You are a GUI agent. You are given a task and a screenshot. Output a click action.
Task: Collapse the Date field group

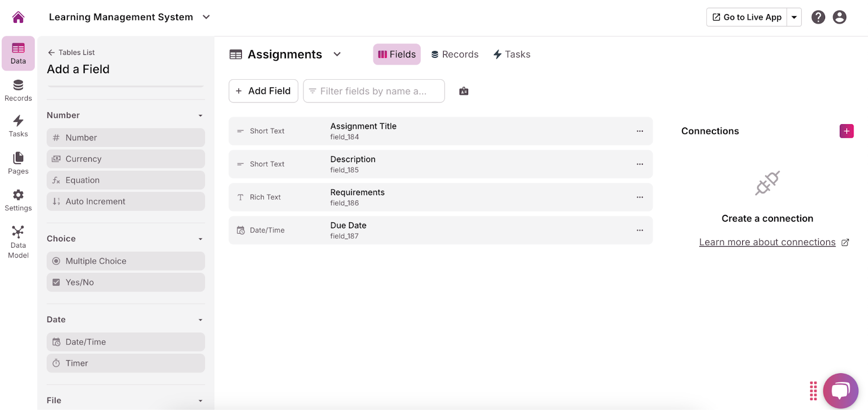200,320
